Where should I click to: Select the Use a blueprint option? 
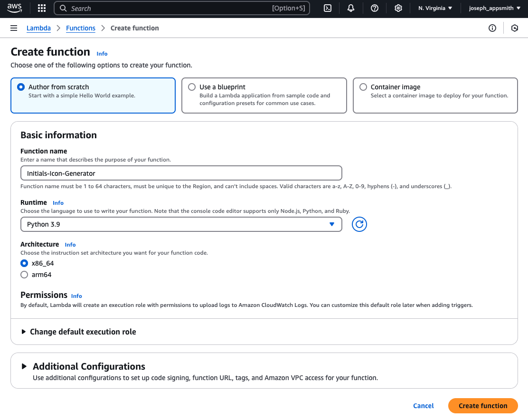(192, 87)
